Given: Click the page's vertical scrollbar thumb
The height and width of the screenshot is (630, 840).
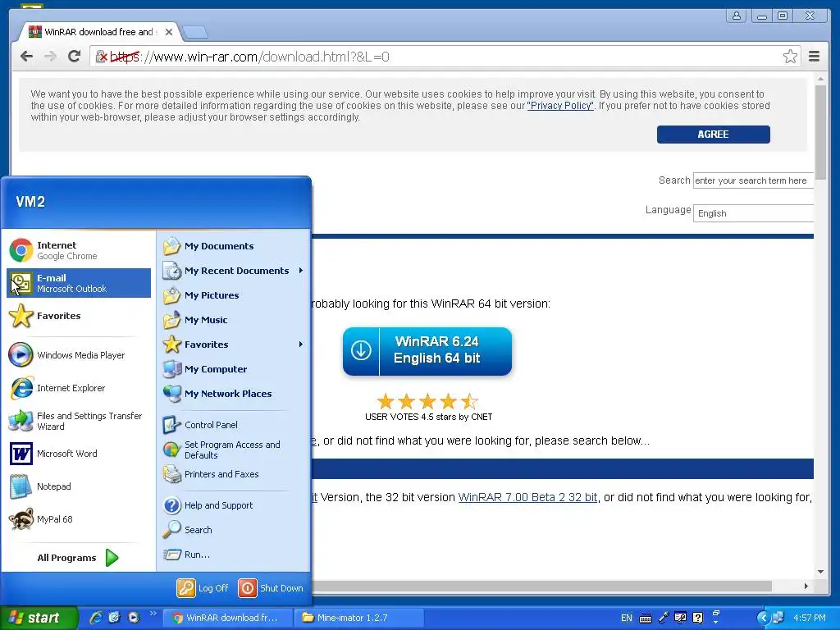Looking at the screenshot, I should 820,132.
